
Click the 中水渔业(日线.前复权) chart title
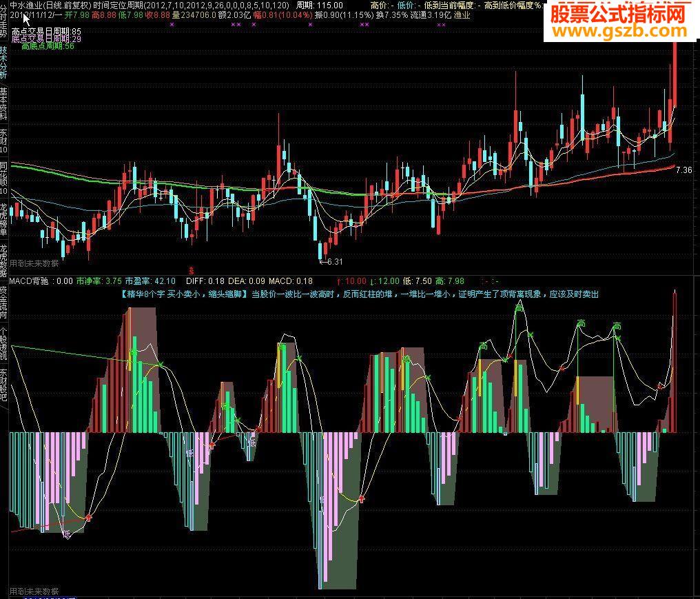(x=50, y=6)
